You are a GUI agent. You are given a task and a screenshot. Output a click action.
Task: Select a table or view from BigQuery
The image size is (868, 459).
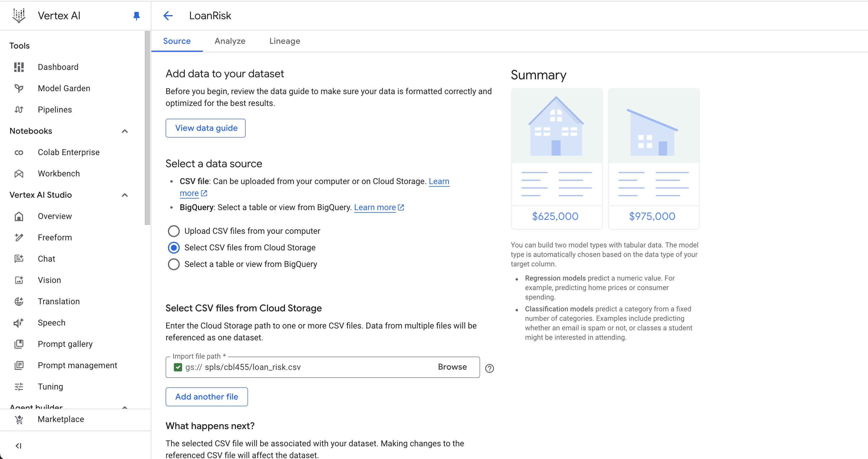[174, 264]
